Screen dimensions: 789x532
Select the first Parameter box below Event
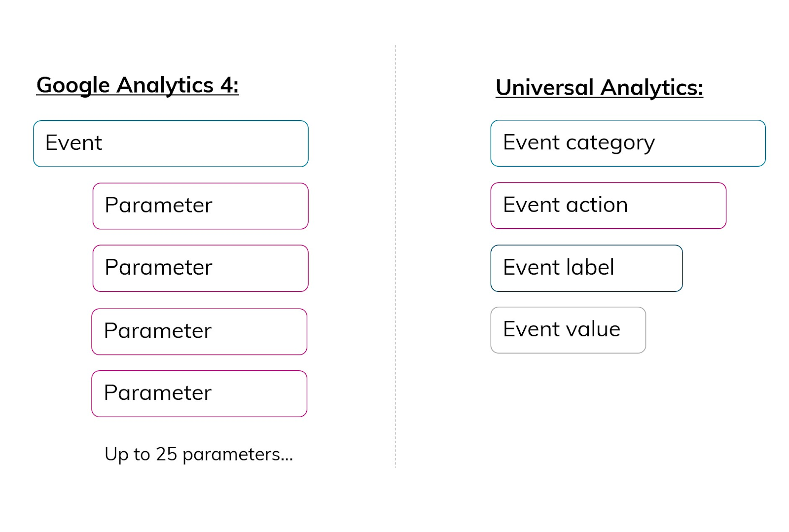tap(200, 206)
